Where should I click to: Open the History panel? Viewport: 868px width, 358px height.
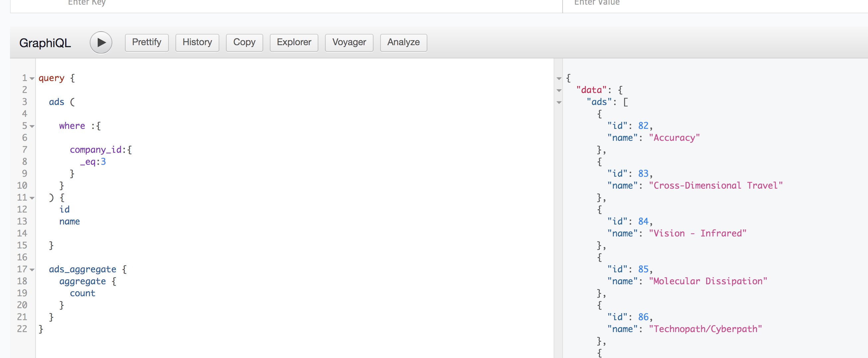tap(197, 43)
